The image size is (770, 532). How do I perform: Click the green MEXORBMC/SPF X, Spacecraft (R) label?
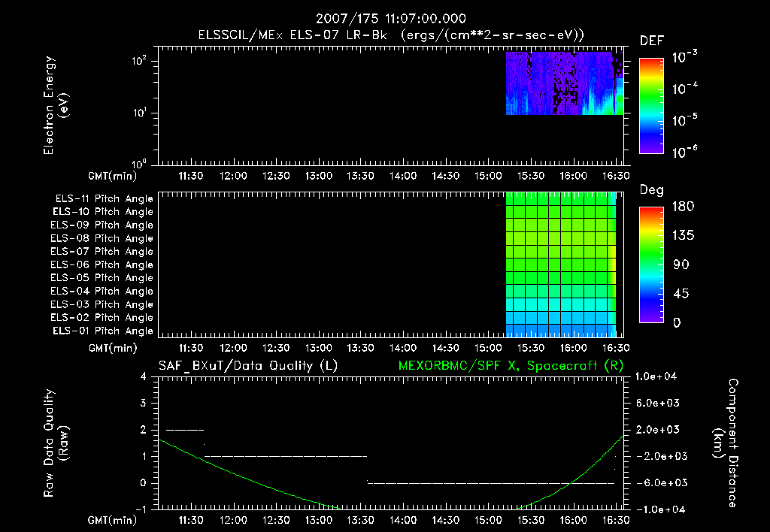(x=511, y=366)
